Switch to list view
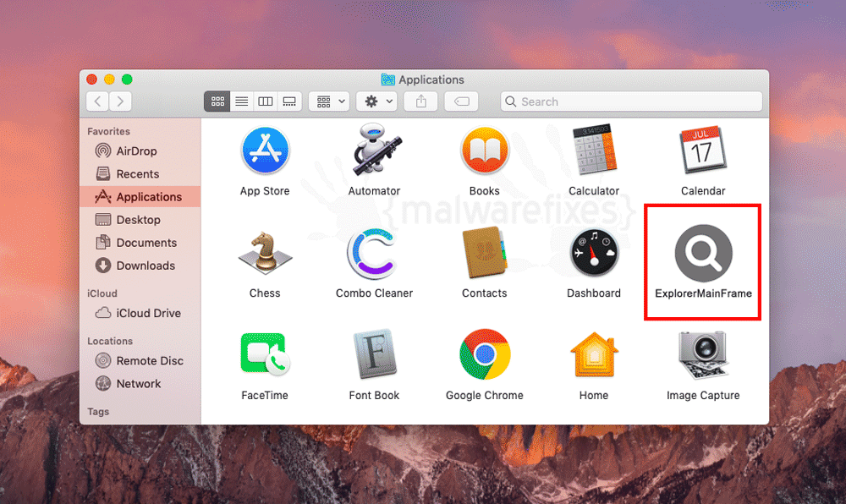The width and height of the screenshot is (846, 504). 242,101
